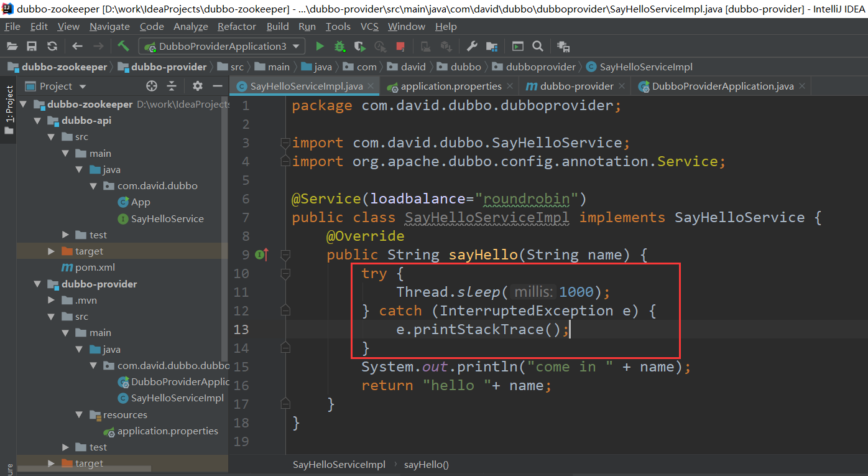The width and height of the screenshot is (868, 476).
Task: Click sayHello() in the bottom breadcrumb
Action: point(427,464)
